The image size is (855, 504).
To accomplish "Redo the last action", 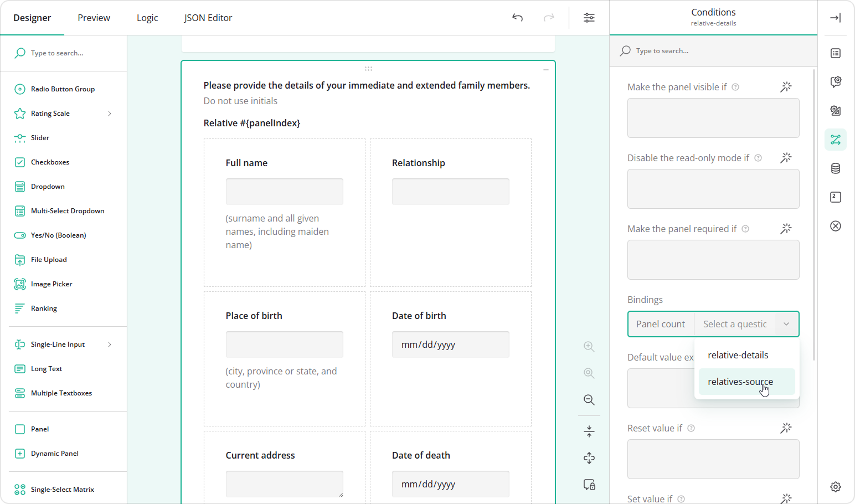I will click(x=549, y=17).
